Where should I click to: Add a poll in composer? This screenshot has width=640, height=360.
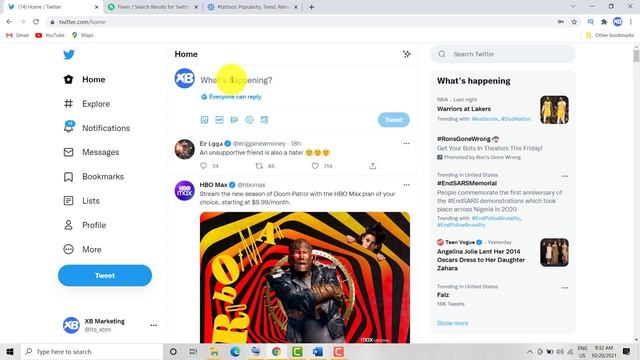click(234, 120)
